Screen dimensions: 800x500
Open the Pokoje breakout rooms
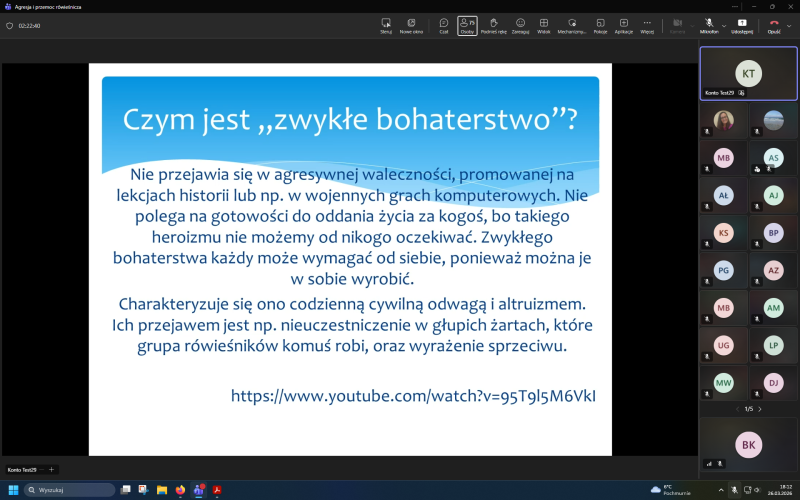(600, 25)
